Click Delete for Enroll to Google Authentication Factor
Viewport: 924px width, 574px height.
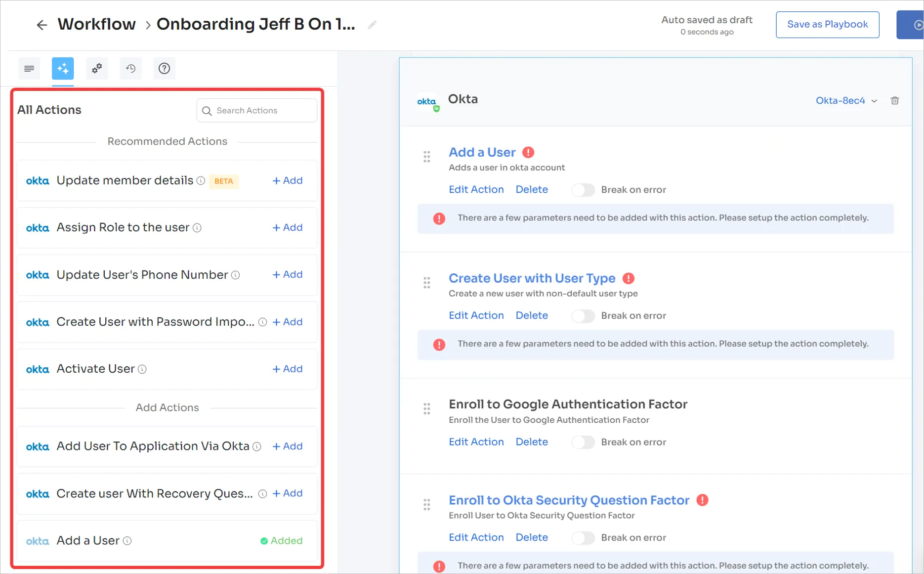point(532,442)
